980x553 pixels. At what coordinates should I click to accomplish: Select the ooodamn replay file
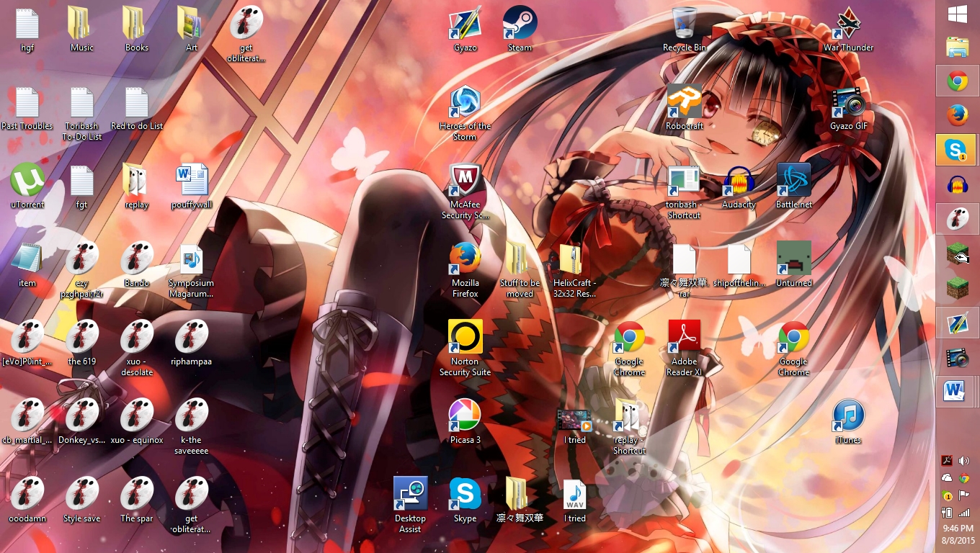coord(27,500)
